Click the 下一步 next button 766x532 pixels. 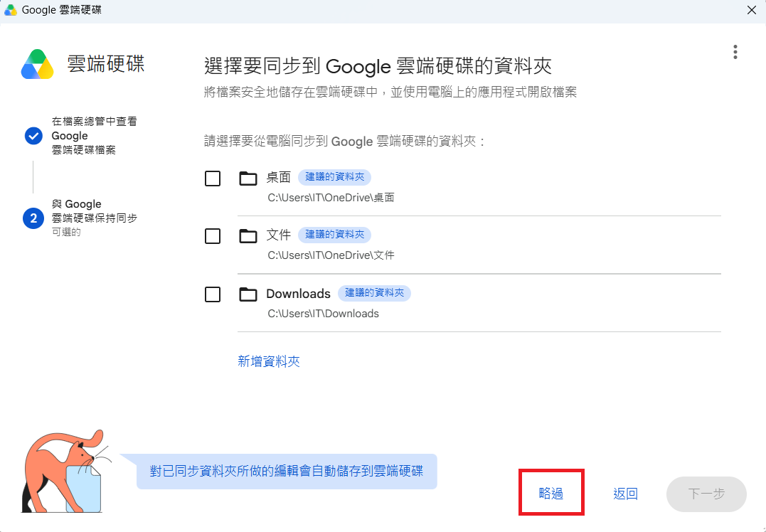click(706, 494)
